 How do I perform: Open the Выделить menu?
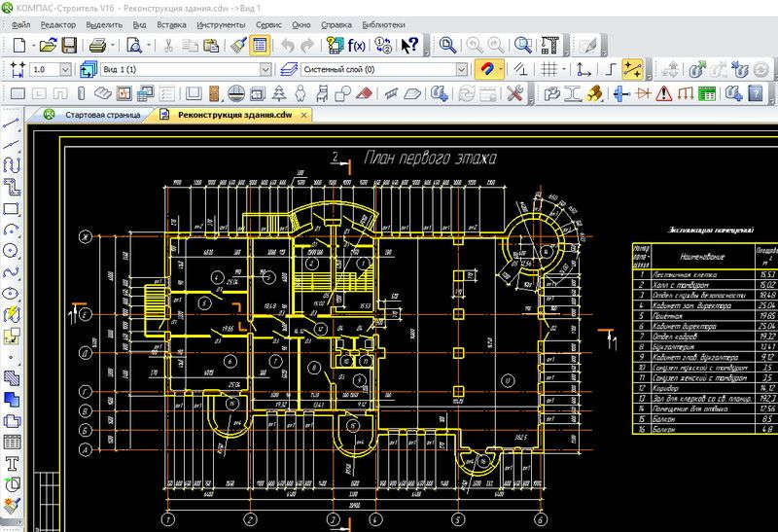[104, 25]
